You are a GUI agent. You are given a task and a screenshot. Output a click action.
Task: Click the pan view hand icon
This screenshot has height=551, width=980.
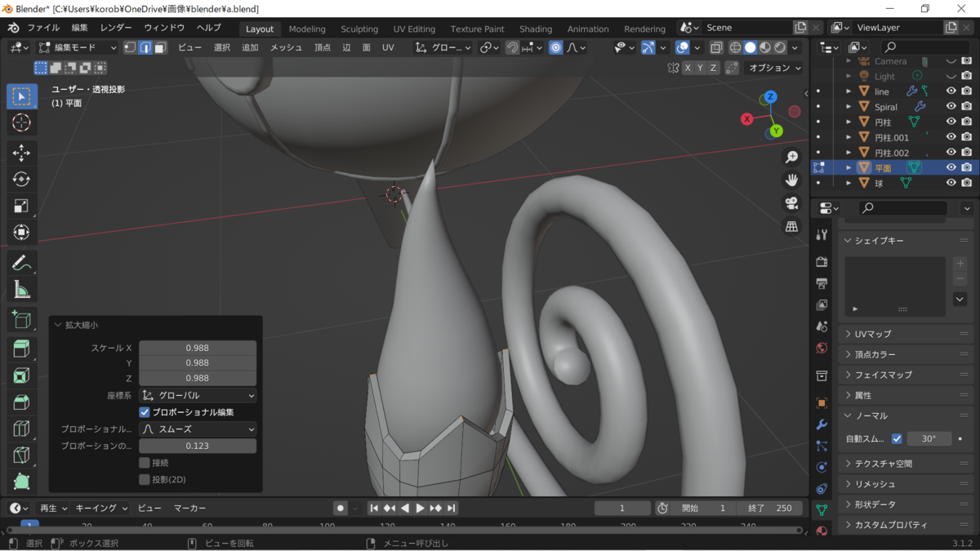pos(791,180)
